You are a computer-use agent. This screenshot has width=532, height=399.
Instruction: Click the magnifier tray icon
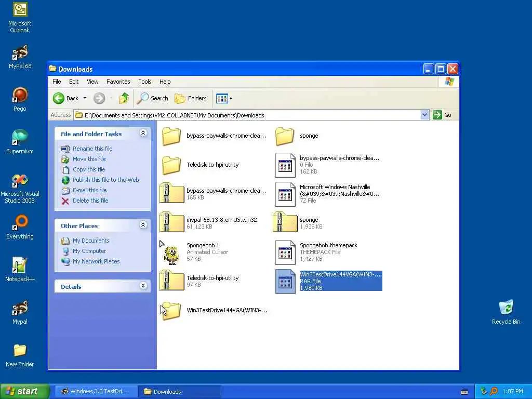494,392
